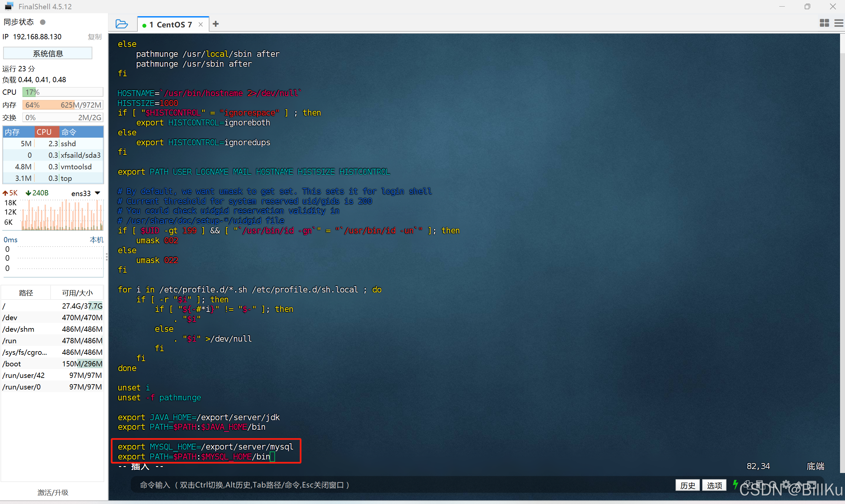Open the grid layout view icon

click(x=824, y=23)
